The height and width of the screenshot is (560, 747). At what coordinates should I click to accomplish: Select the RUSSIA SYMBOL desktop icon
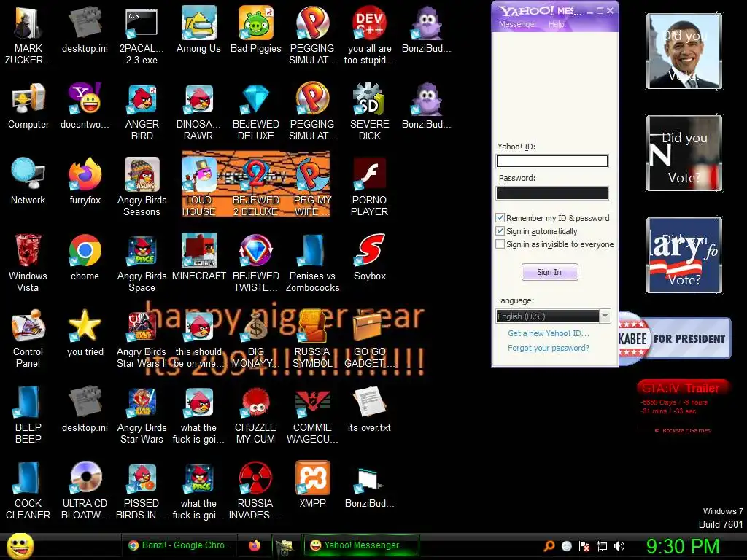point(312,338)
